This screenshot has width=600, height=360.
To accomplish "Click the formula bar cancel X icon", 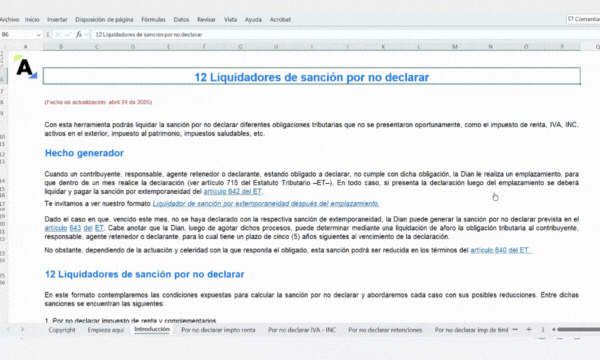I will (x=58, y=34).
